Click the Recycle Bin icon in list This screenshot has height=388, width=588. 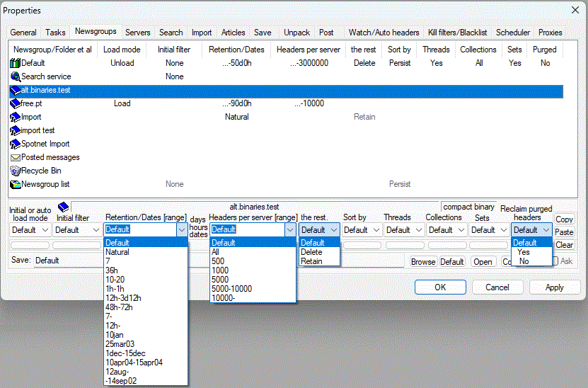(x=15, y=171)
